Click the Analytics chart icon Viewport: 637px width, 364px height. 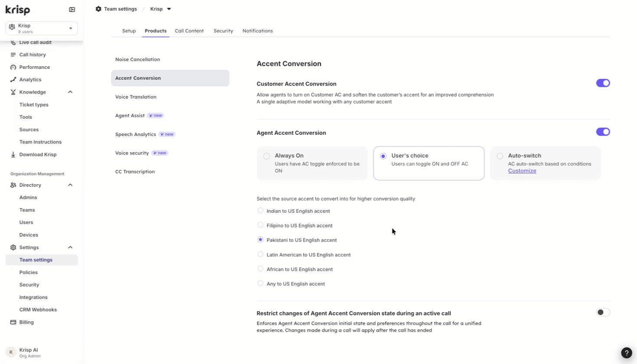click(13, 80)
